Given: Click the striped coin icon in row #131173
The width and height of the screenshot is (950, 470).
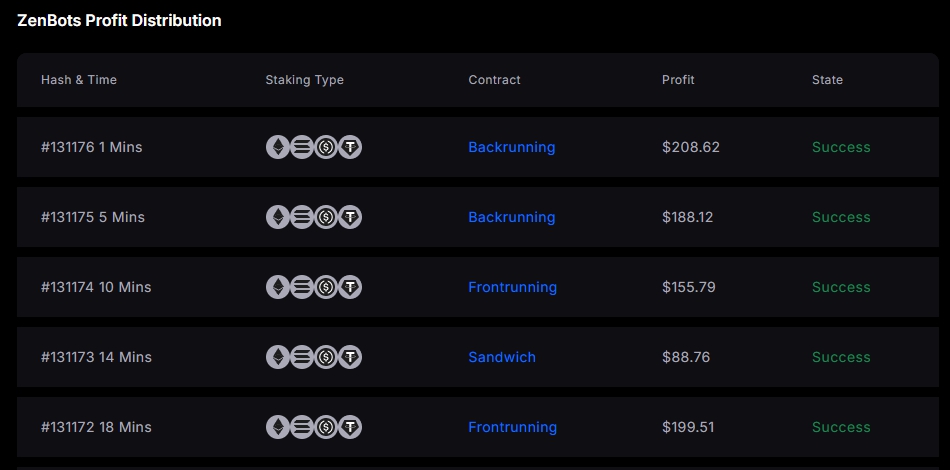Looking at the screenshot, I should tap(302, 357).
